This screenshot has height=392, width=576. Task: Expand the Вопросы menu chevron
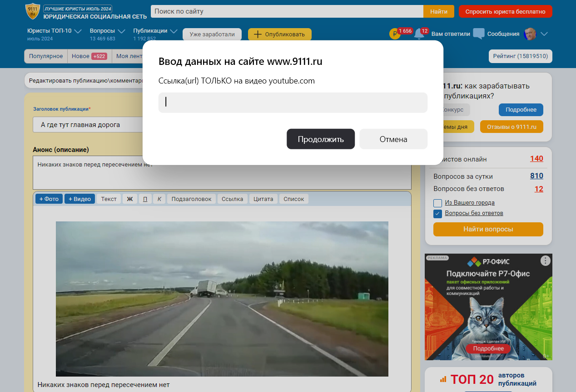[x=121, y=31]
